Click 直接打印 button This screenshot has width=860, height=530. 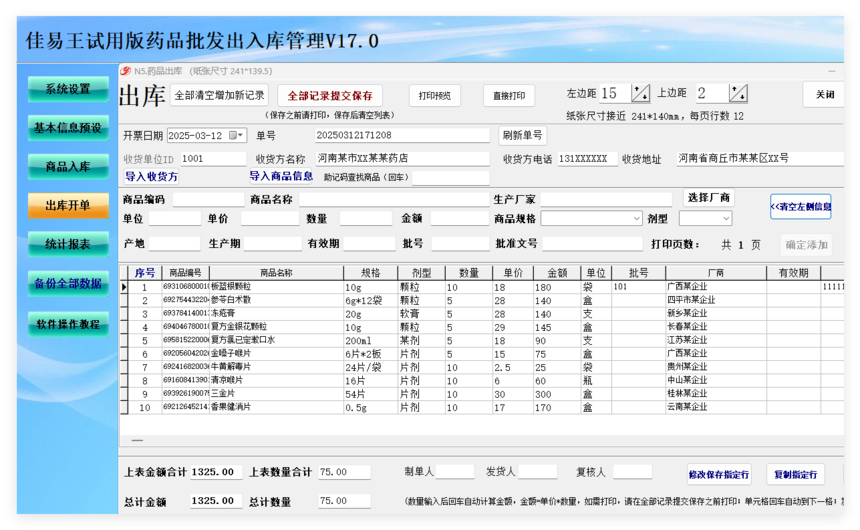point(509,96)
